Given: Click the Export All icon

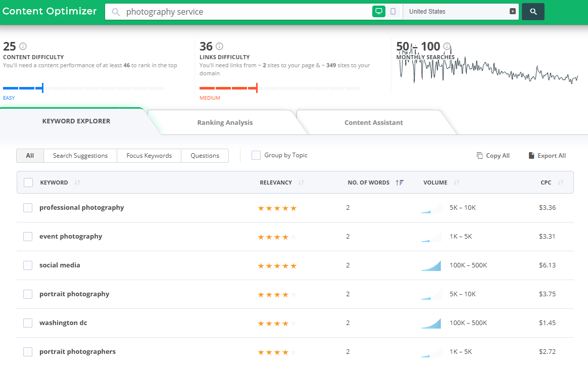Looking at the screenshot, I should pyautogui.click(x=531, y=156).
